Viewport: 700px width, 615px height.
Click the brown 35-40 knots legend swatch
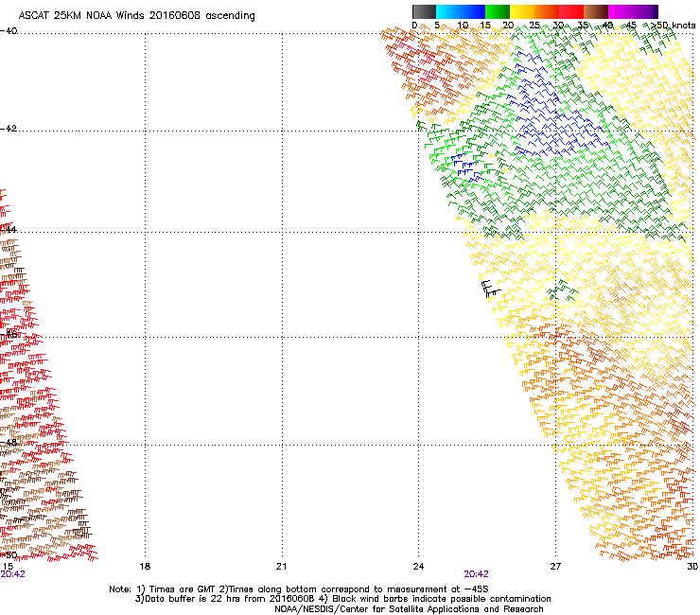coord(596,11)
